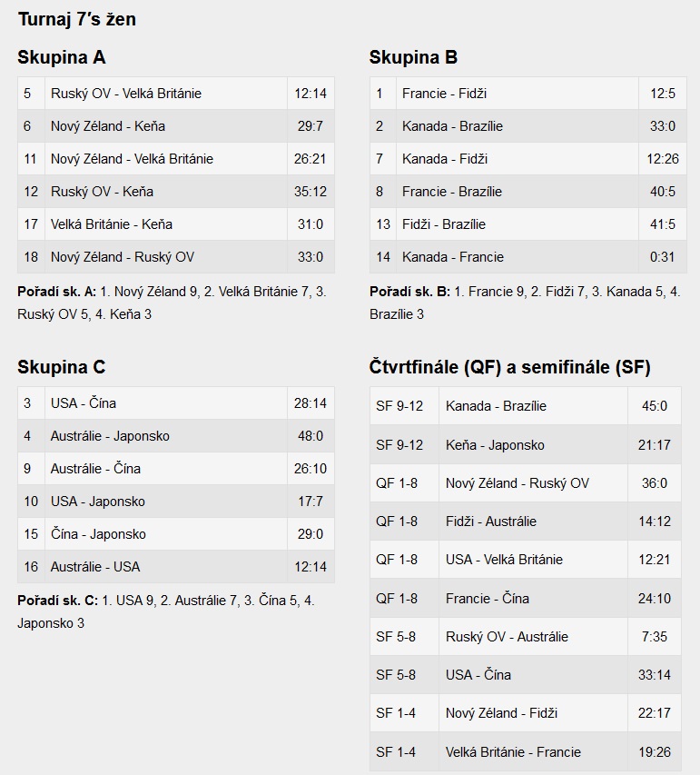
Task: Click the 12:14 score for Austrálie - USA
Action: 311,567
